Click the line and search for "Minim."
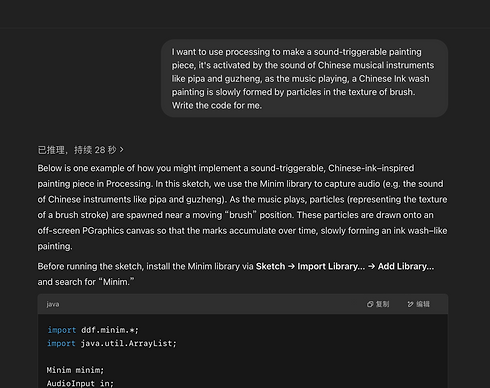This screenshot has width=490, height=388. 86,282
